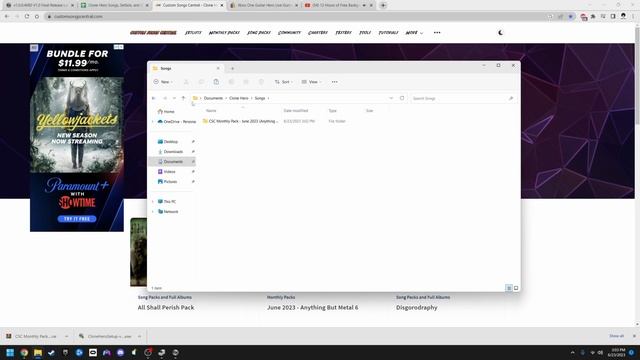Open the See more ellipsis in Explorer toolbar

coord(335,82)
